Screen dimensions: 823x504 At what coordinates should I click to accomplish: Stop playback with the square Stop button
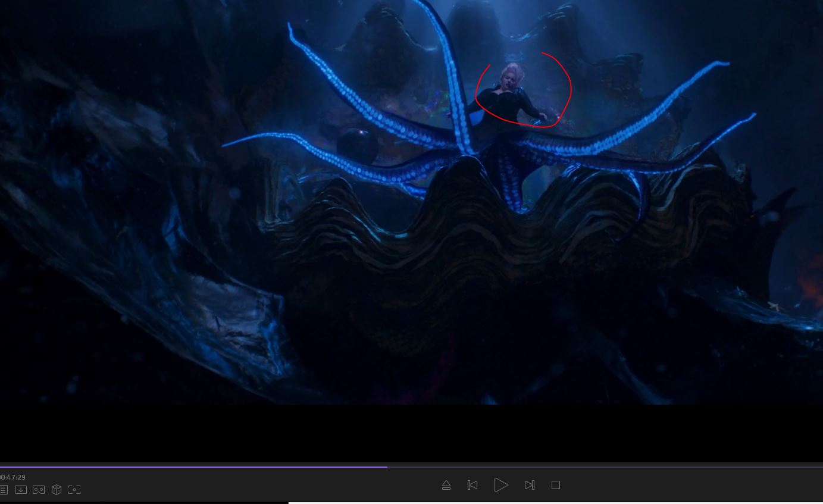click(x=556, y=485)
